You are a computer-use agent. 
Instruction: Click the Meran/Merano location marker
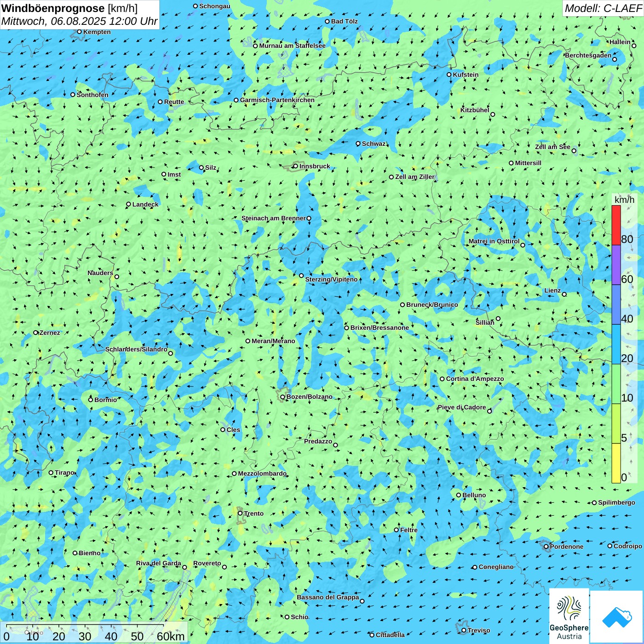248,341
